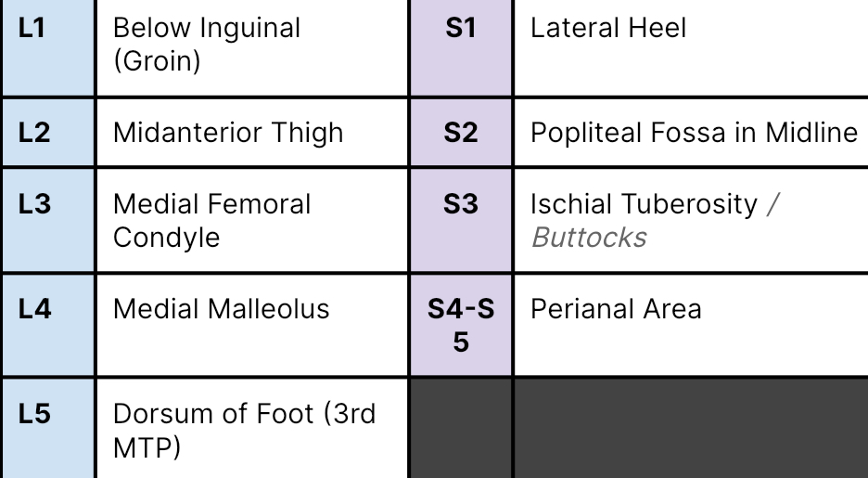The width and height of the screenshot is (868, 478).
Task: Select the Midanterior Thigh text
Action: click(228, 133)
